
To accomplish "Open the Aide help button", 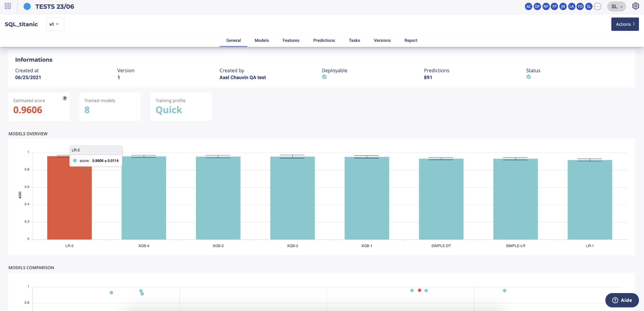I will 622,300.
